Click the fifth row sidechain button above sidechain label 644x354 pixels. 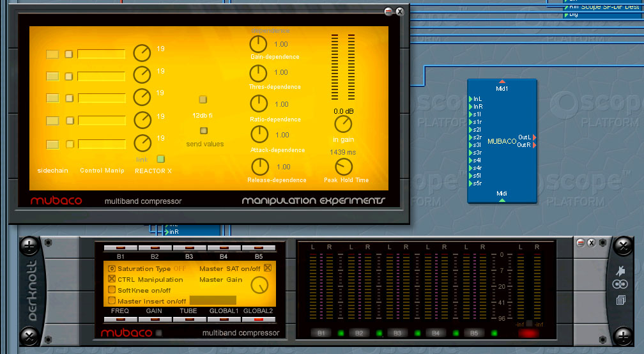pyautogui.click(x=52, y=144)
